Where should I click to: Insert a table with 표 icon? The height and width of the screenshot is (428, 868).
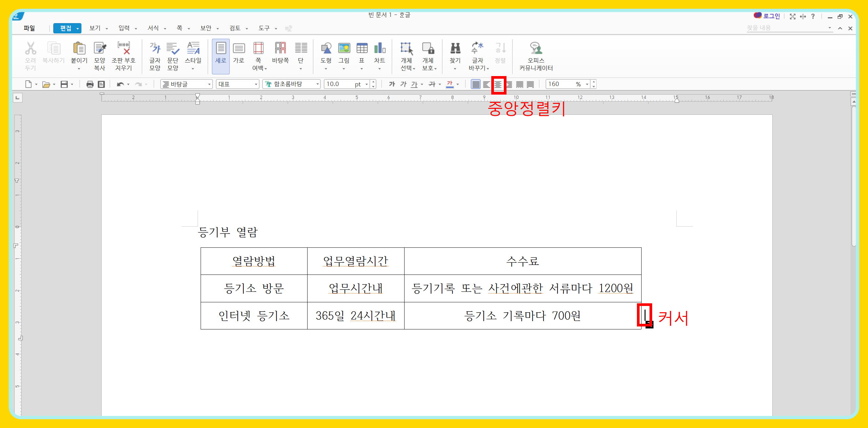tap(362, 49)
